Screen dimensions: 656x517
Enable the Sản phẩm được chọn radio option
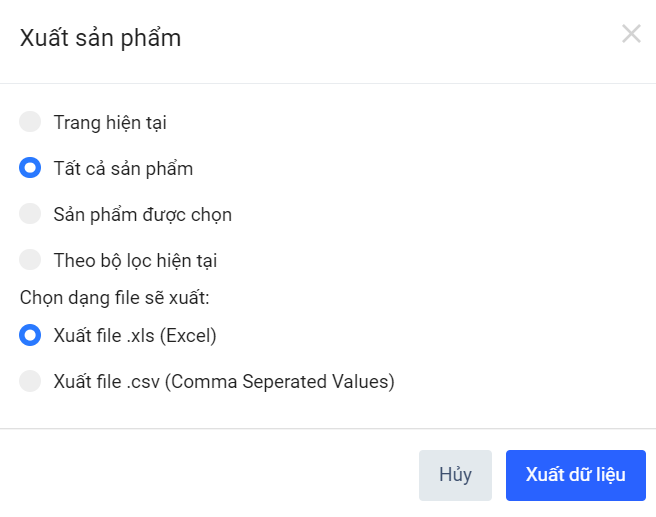30,214
